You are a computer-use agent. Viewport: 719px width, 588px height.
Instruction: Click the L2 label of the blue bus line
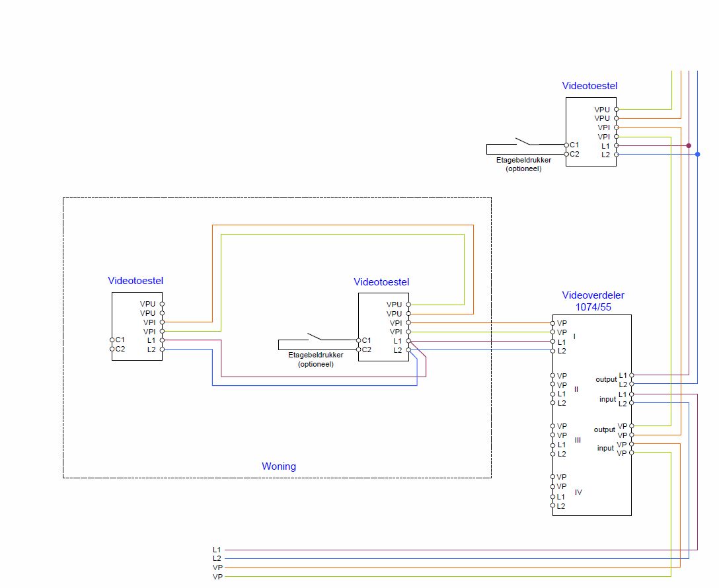(217, 558)
